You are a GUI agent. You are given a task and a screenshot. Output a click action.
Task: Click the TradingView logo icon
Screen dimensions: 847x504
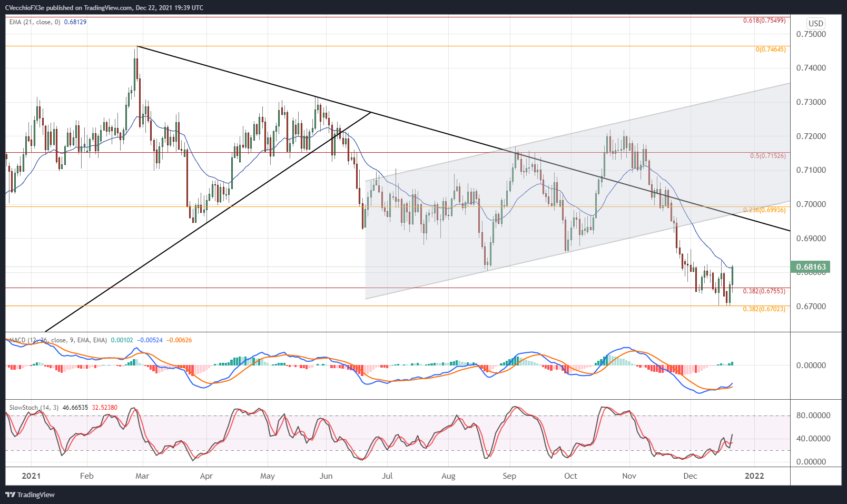10,495
